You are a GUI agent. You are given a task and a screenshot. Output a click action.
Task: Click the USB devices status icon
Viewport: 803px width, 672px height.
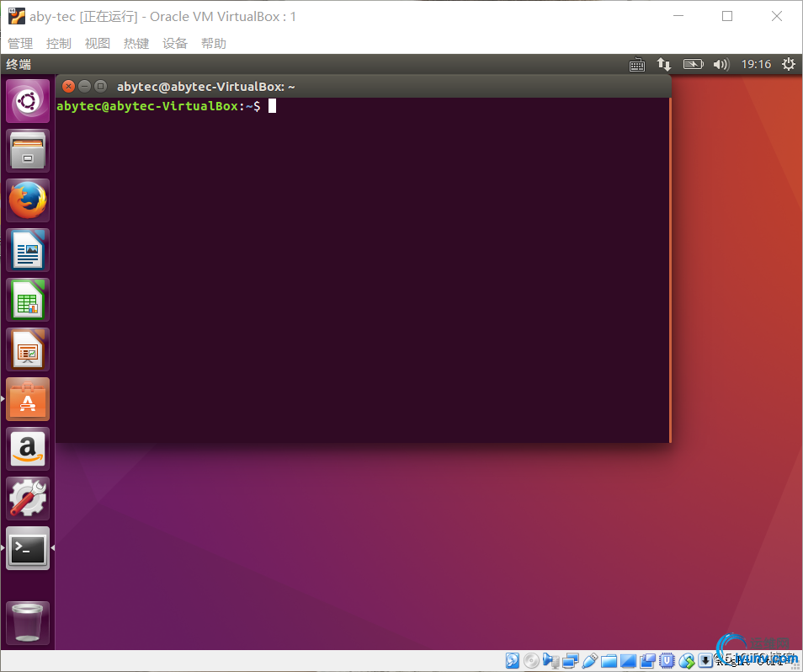tap(589, 661)
